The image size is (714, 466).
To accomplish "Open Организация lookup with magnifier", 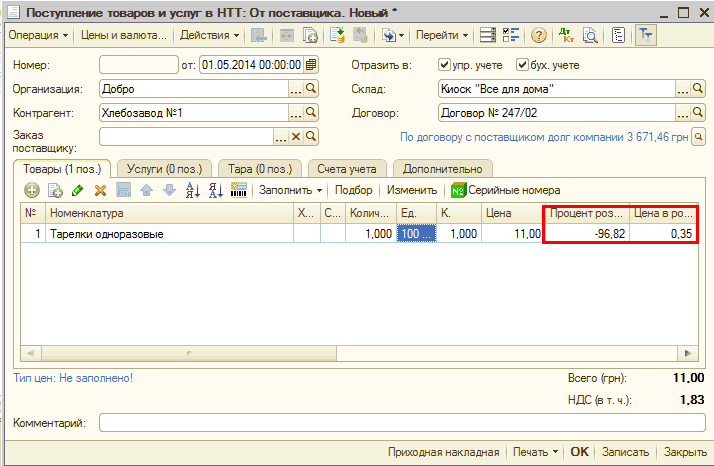I will tap(311, 88).
